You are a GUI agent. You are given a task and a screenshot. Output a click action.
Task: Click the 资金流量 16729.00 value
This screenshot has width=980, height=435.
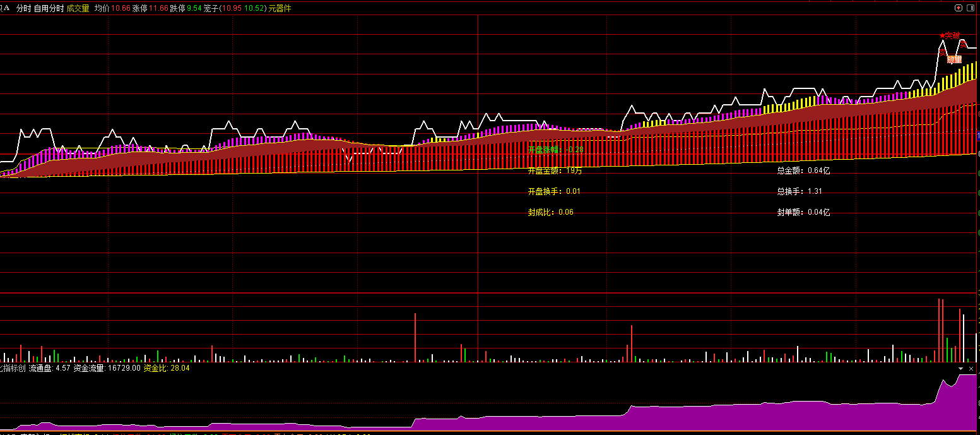(107, 368)
